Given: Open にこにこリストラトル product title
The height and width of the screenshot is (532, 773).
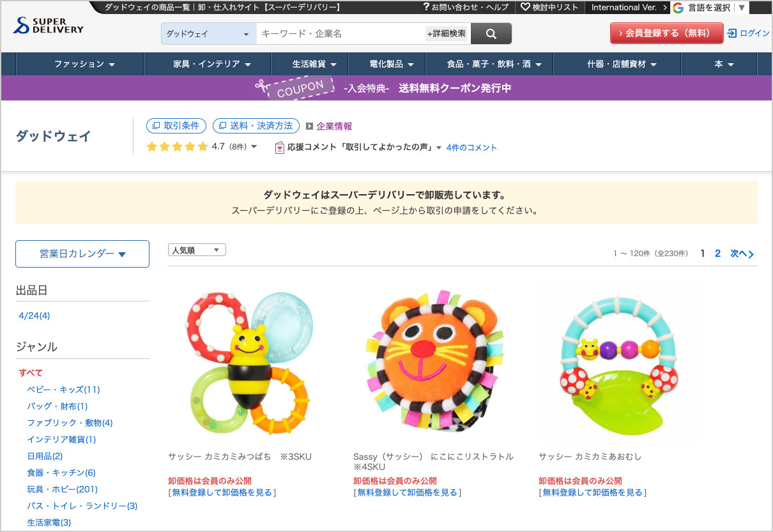Looking at the screenshot, I should 433,462.
